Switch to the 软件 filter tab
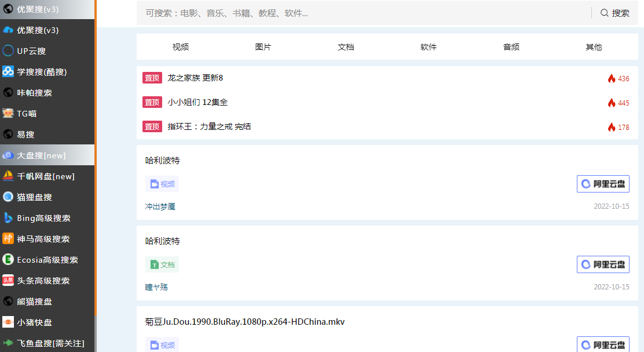This screenshot has height=352, width=644. coord(429,47)
